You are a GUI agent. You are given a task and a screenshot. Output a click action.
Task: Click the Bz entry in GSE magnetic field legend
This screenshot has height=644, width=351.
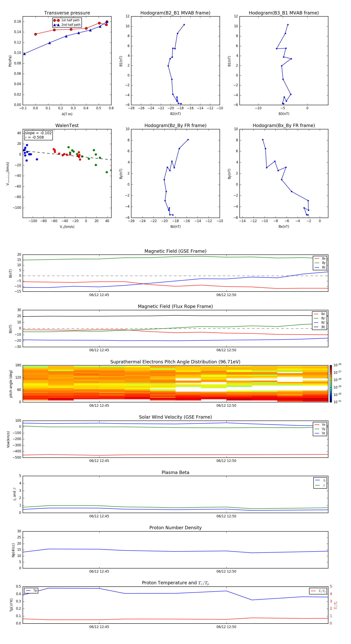[320, 268]
